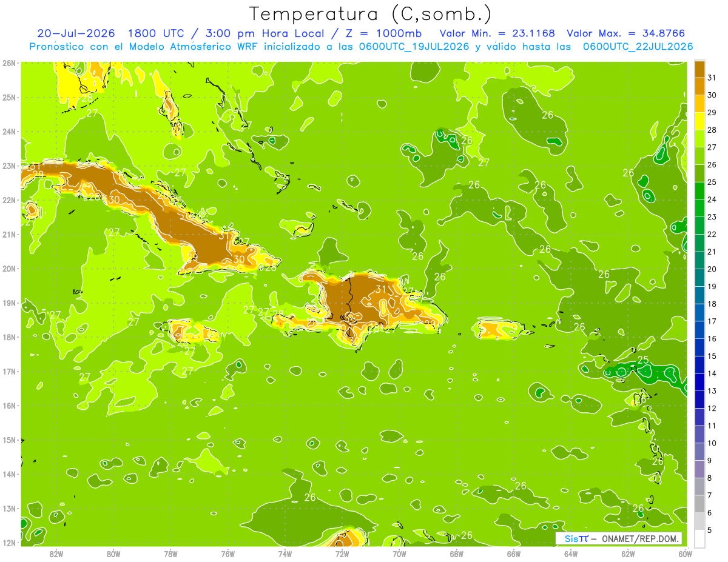Click the color bar segment between 30 and 31
Viewport: 728px width, 562px height.
point(699,86)
